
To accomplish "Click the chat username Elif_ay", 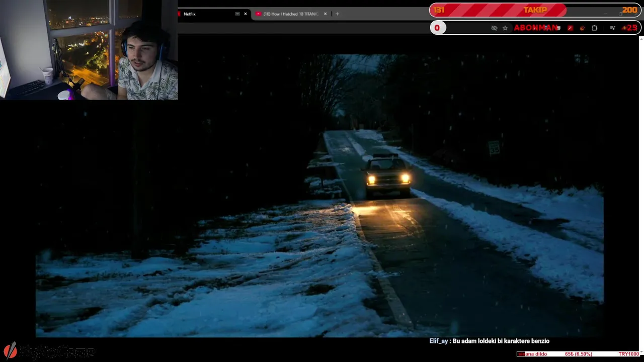I will coord(438,341).
